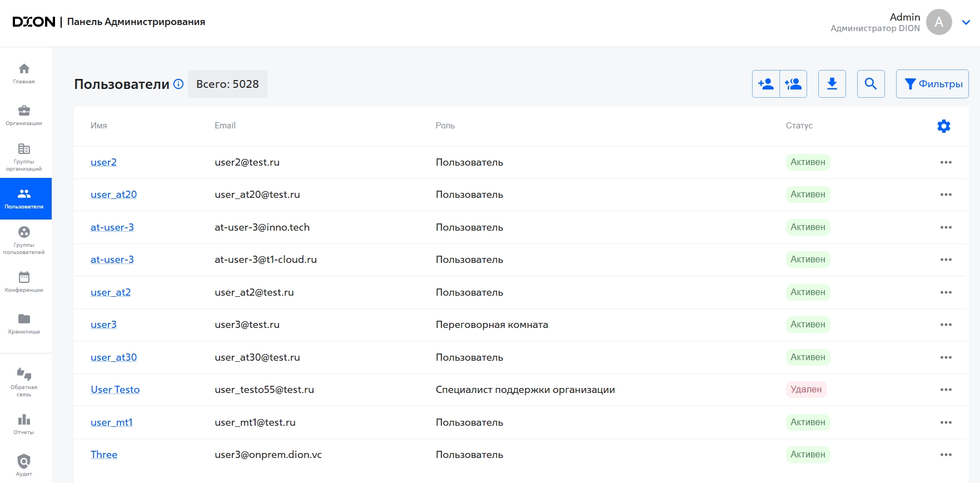980x483 pixels.
Task: Click the add single user icon
Action: point(766,84)
